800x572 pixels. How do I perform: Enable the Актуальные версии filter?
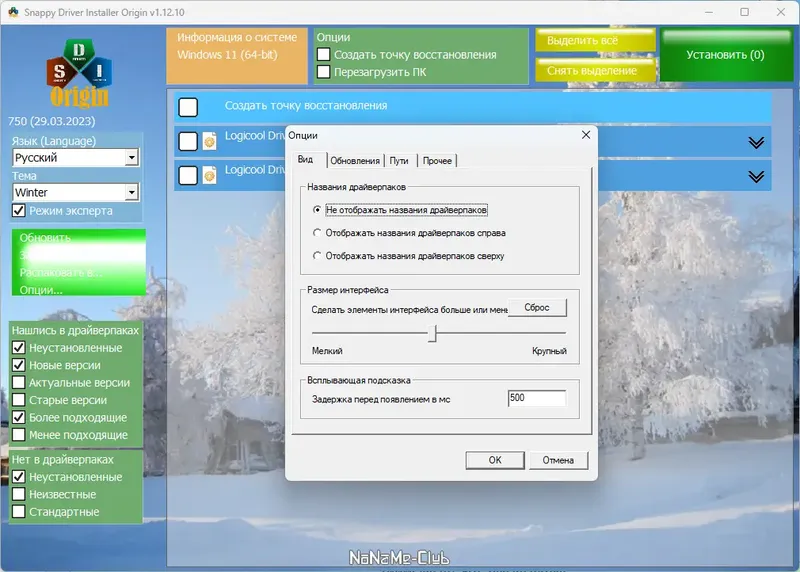coord(19,382)
